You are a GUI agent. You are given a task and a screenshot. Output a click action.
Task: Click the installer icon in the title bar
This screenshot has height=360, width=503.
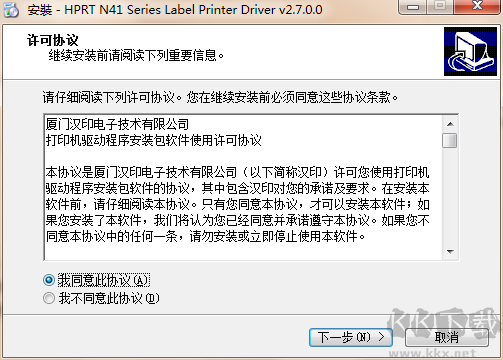(x=11, y=9)
